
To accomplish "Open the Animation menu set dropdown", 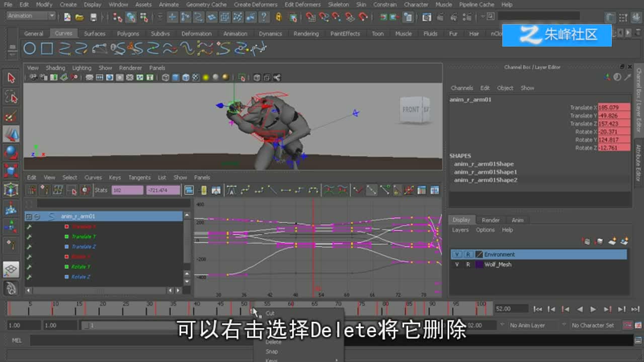I will click(31, 16).
